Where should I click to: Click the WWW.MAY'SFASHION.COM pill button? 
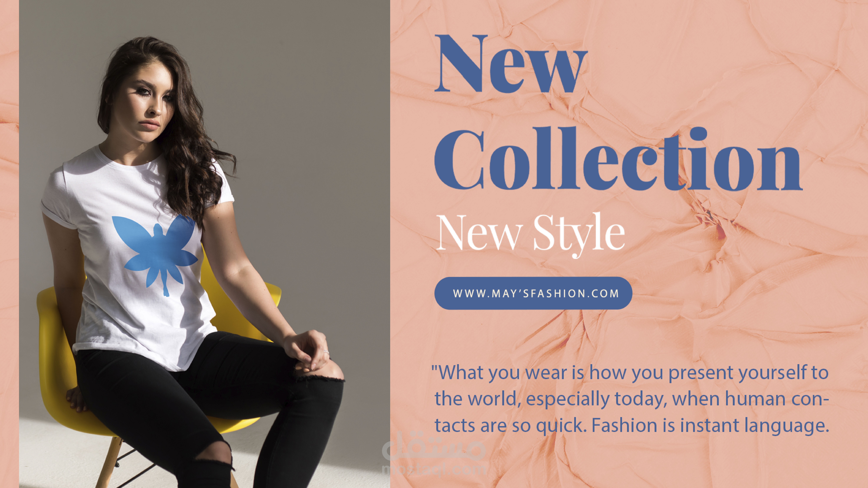533,293
